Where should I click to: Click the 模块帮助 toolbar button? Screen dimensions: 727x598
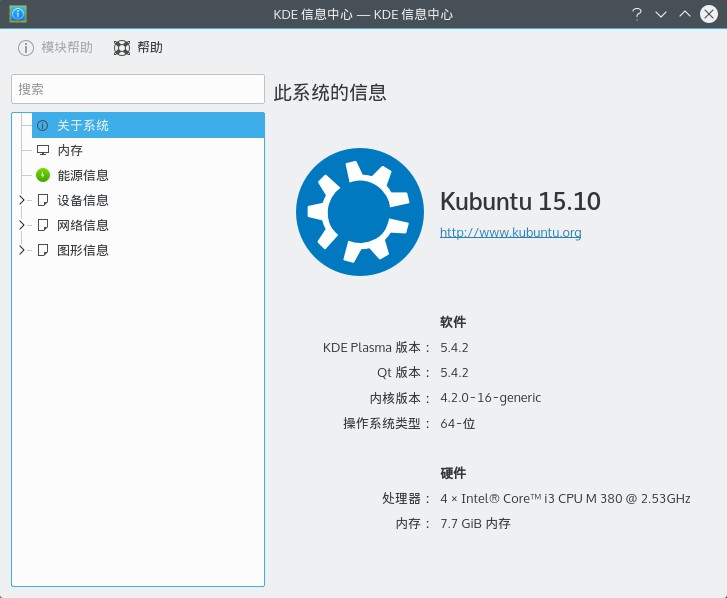[x=55, y=48]
